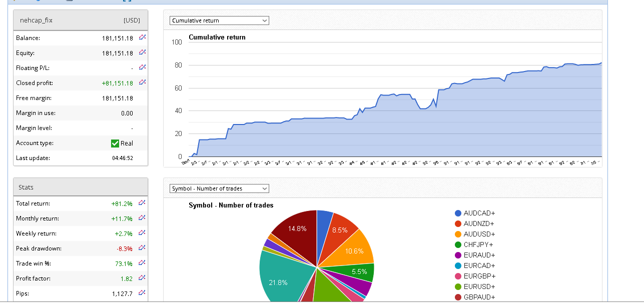Show the Monthly return chart icon
This screenshot has height=307, width=644.
(143, 218)
